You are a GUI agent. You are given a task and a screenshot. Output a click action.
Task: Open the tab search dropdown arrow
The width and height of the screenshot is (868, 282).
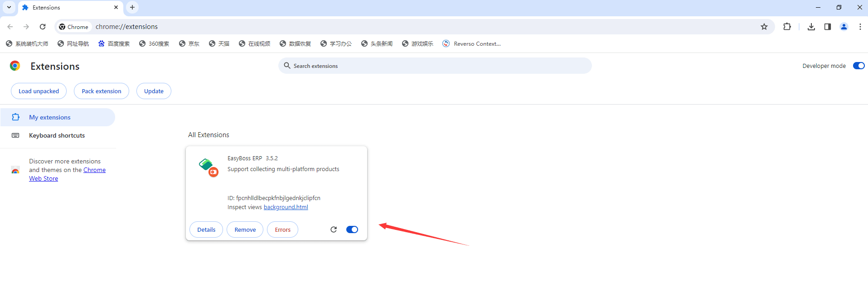point(9,7)
